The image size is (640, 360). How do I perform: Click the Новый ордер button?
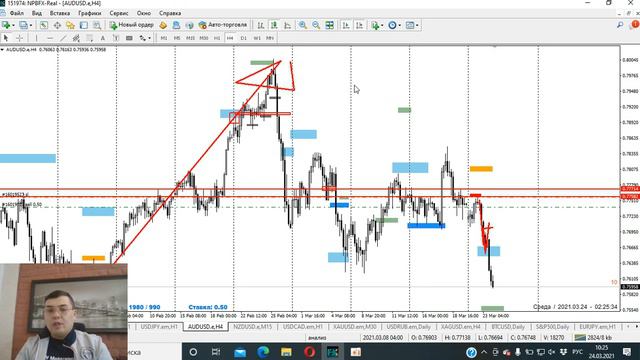pos(131,25)
